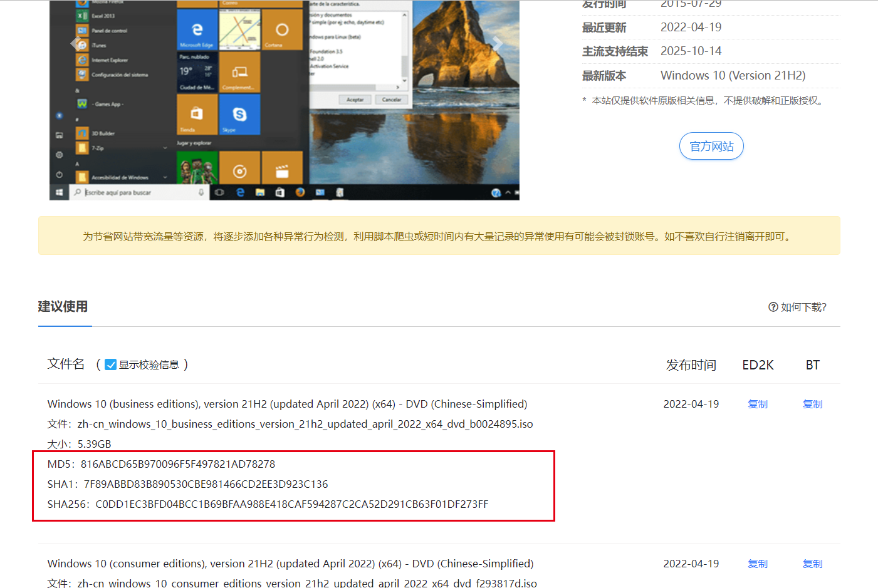This screenshot has width=878, height=588.
Task: Click the 最近更新 2022-04-19 value
Action: (691, 27)
